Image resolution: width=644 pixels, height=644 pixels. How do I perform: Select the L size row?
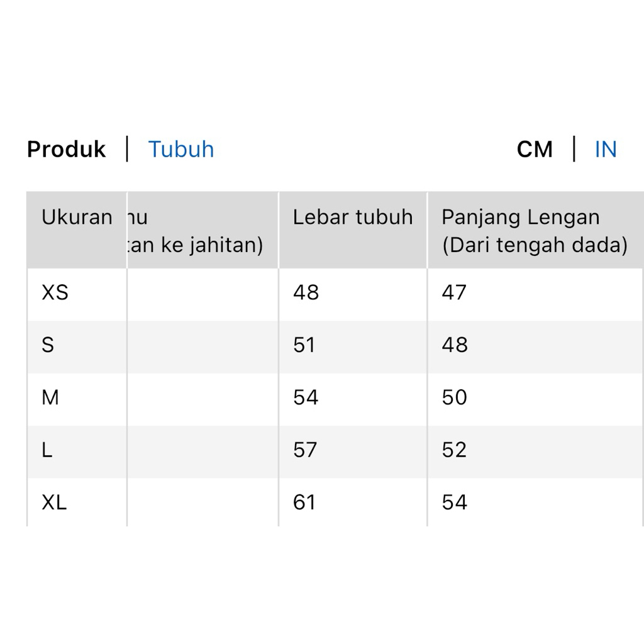point(47,450)
